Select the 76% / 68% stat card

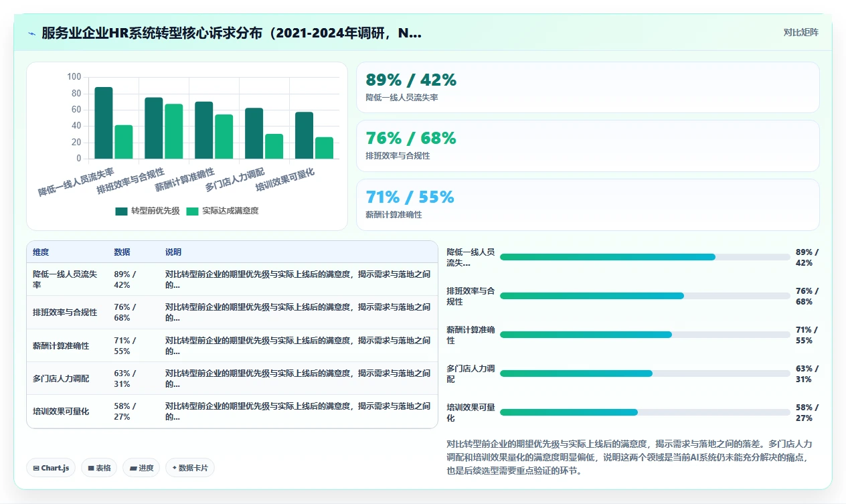click(x=588, y=146)
